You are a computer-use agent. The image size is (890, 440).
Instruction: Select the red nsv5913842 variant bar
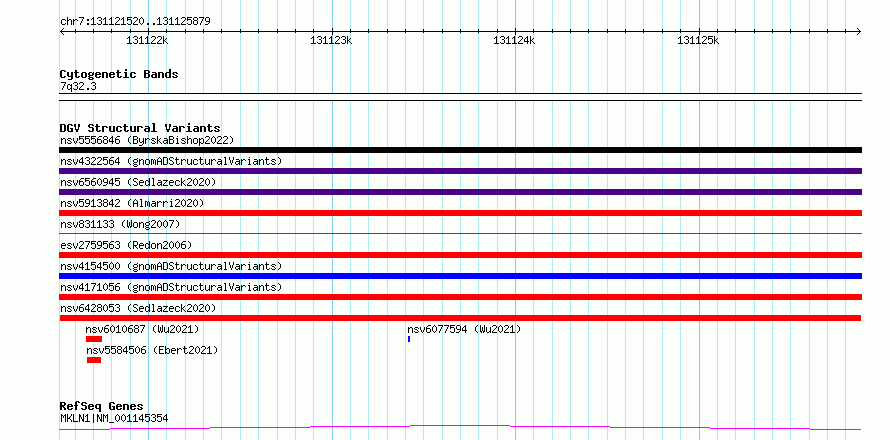pyautogui.click(x=460, y=213)
